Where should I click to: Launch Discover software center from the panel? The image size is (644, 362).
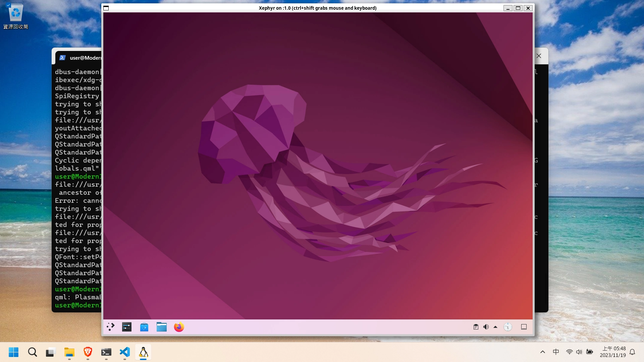(x=144, y=327)
